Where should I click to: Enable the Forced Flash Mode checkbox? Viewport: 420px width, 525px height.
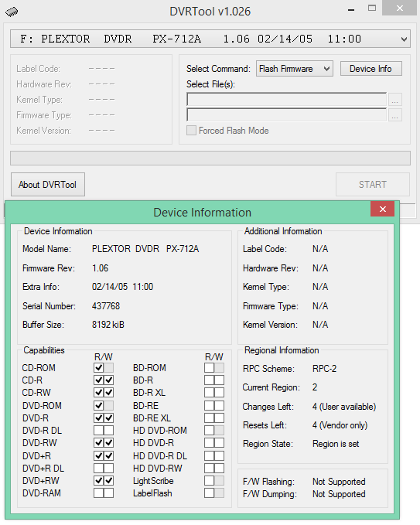[191, 130]
